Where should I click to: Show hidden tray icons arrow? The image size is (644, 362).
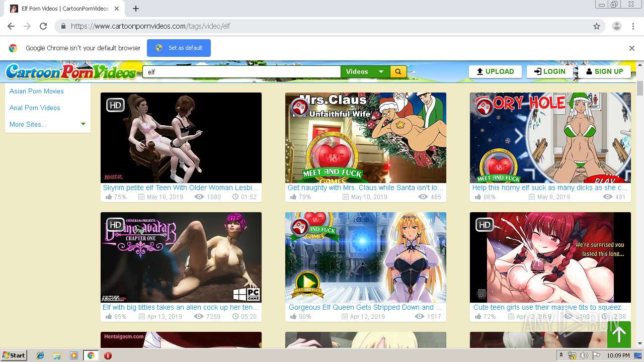(562, 355)
